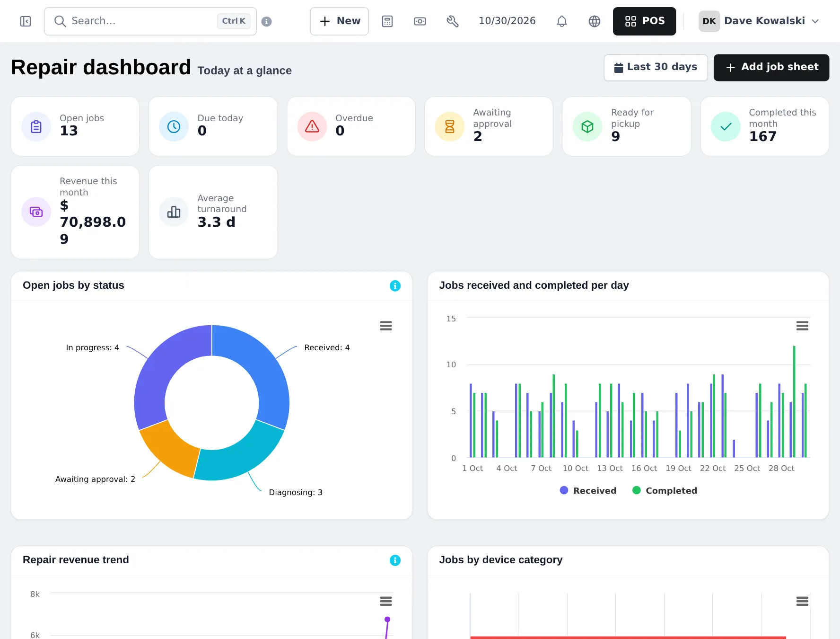Click the Average turnaround value 3.3 d

(216, 222)
